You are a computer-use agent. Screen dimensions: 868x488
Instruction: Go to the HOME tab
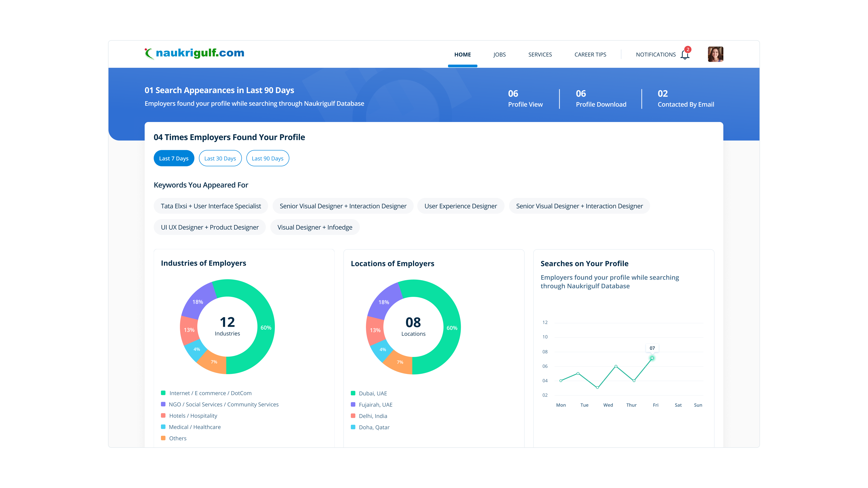462,54
